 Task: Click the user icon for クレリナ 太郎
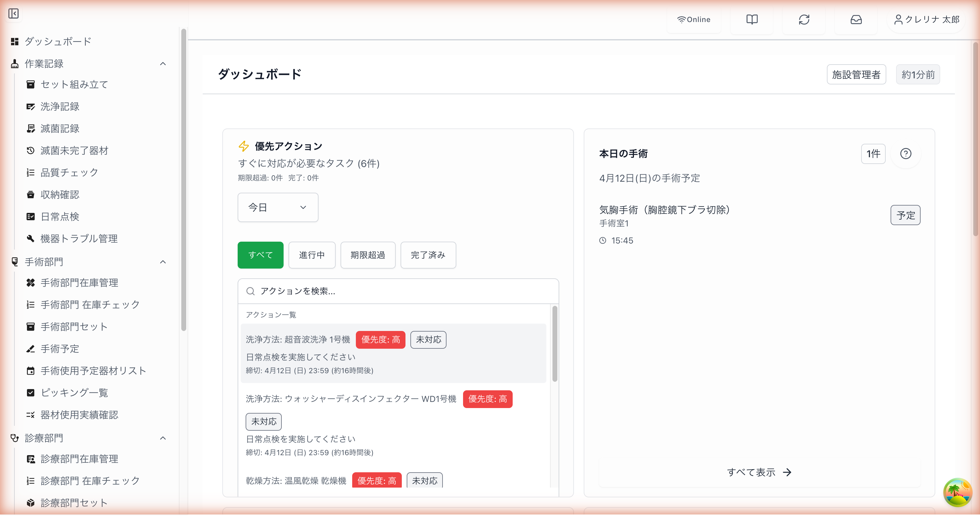click(x=898, y=19)
